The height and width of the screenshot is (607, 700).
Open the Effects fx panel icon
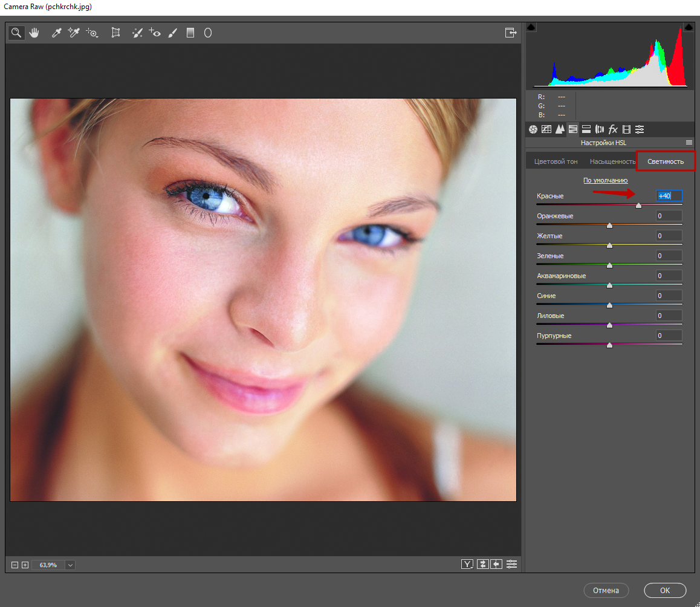(x=613, y=129)
